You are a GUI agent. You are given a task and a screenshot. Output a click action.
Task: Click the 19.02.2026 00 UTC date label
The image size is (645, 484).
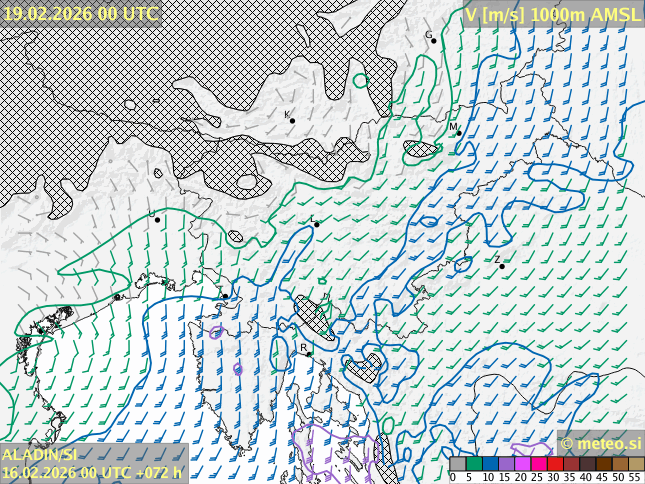(80, 13)
